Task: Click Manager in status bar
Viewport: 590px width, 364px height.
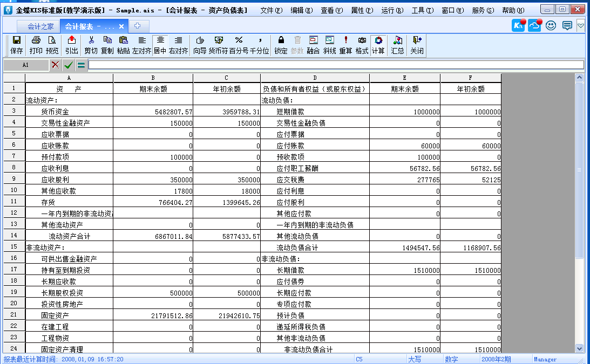Action: click(545, 359)
